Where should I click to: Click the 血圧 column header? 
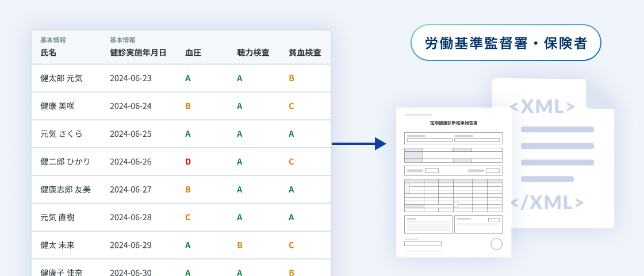pyautogui.click(x=193, y=52)
